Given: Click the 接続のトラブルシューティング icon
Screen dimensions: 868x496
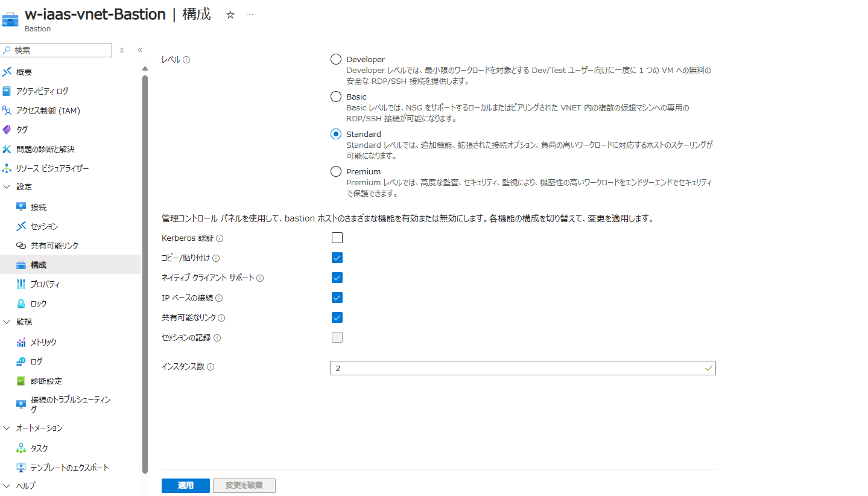Looking at the screenshot, I should click(x=21, y=404).
